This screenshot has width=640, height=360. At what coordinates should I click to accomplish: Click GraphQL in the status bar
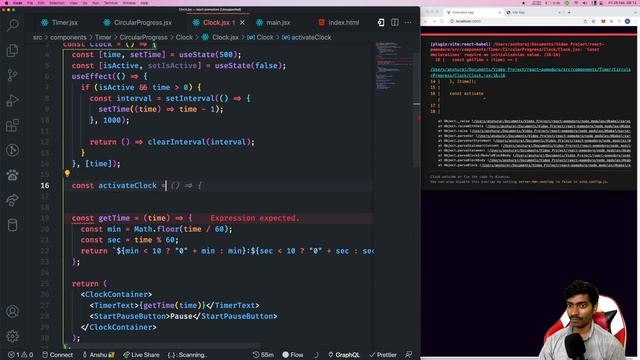pyautogui.click(x=344, y=355)
